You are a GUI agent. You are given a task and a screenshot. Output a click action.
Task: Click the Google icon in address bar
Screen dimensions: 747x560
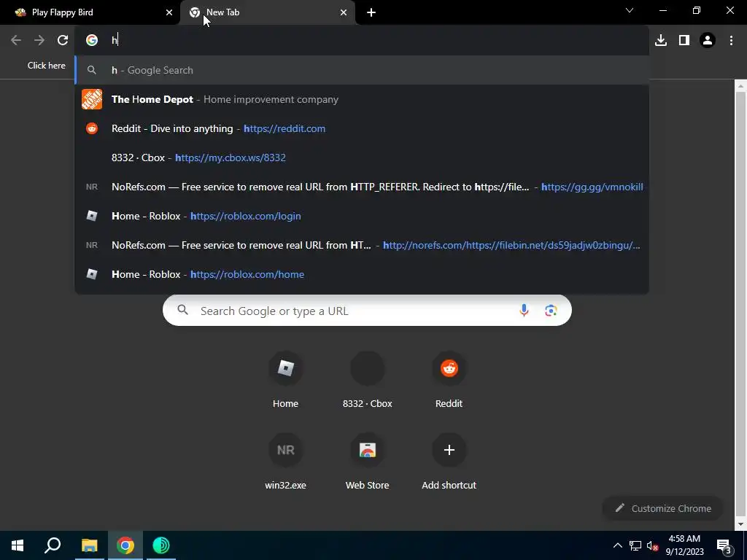[x=92, y=41]
